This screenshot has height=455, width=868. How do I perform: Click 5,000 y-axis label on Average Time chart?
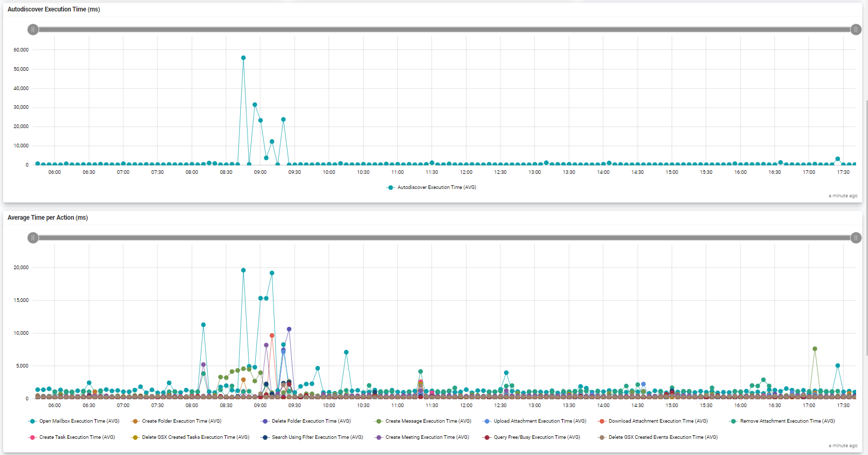pyautogui.click(x=22, y=366)
